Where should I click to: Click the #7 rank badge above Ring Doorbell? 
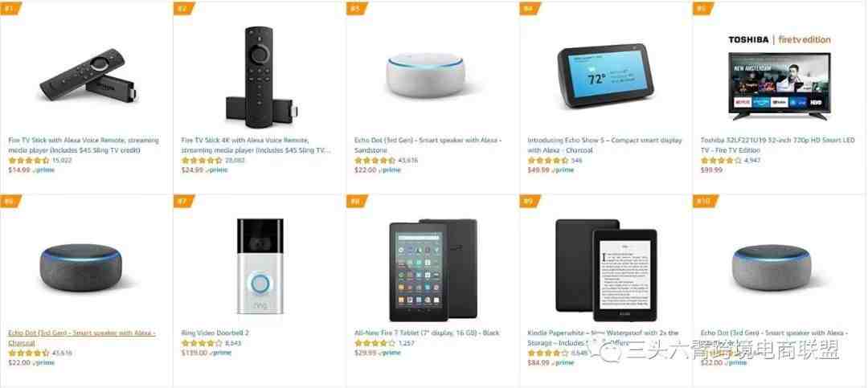pos(184,200)
